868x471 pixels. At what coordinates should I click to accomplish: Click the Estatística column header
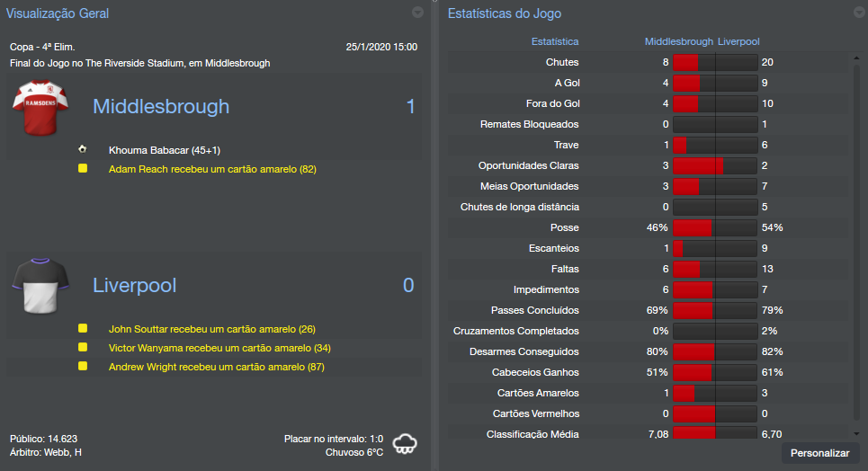click(555, 41)
